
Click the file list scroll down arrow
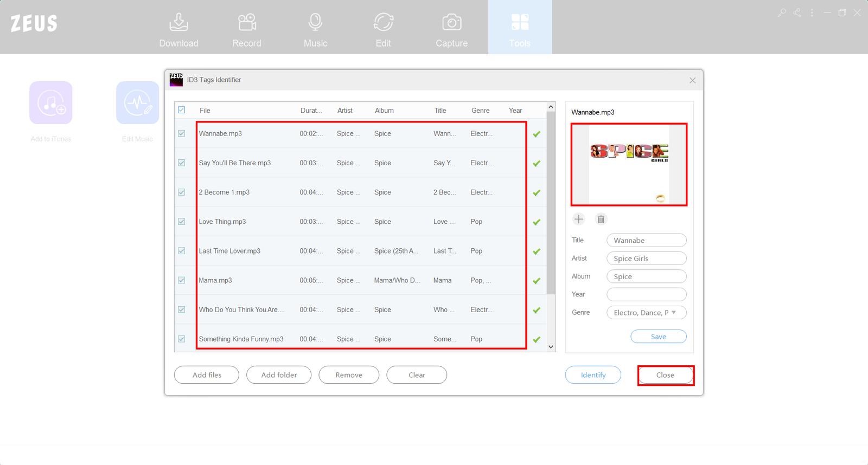point(551,347)
